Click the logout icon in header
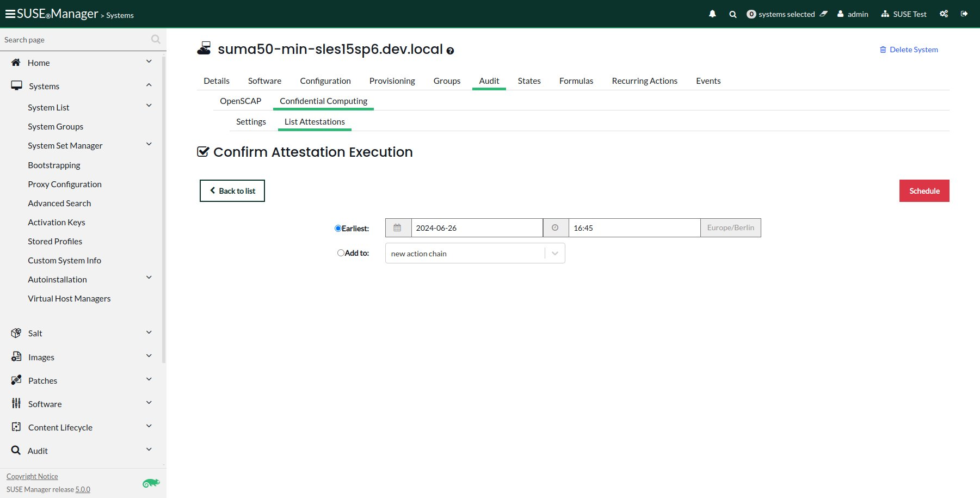 pyautogui.click(x=964, y=14)
